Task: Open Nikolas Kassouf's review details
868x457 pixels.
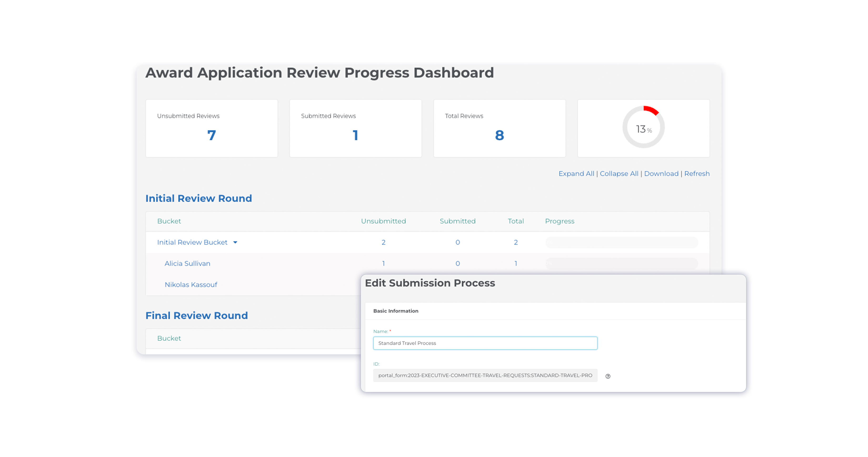Action: pyautogui.click(x=191, y=285)
